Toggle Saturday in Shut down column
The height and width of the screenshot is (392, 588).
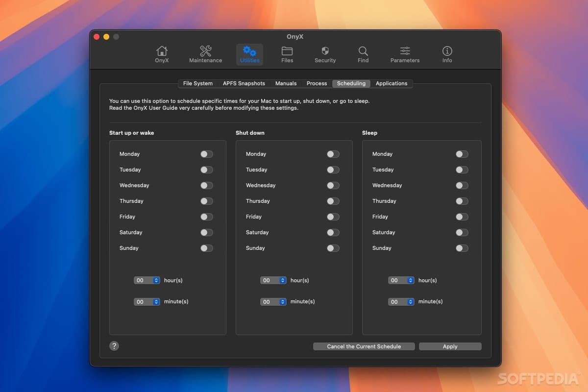click(x=333, y=232)
